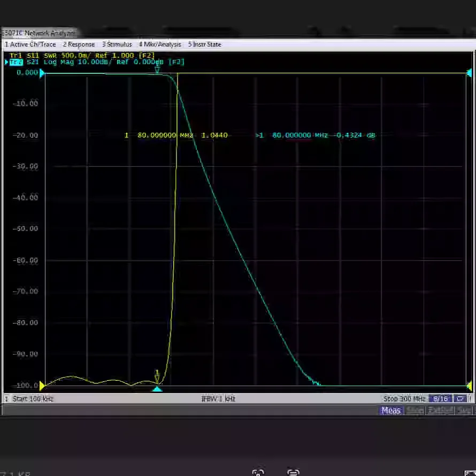The height and width of the screenshot is (476, 476).
Task: Open the Active Ch/Trace menu
Action: [x=30, y=44]
